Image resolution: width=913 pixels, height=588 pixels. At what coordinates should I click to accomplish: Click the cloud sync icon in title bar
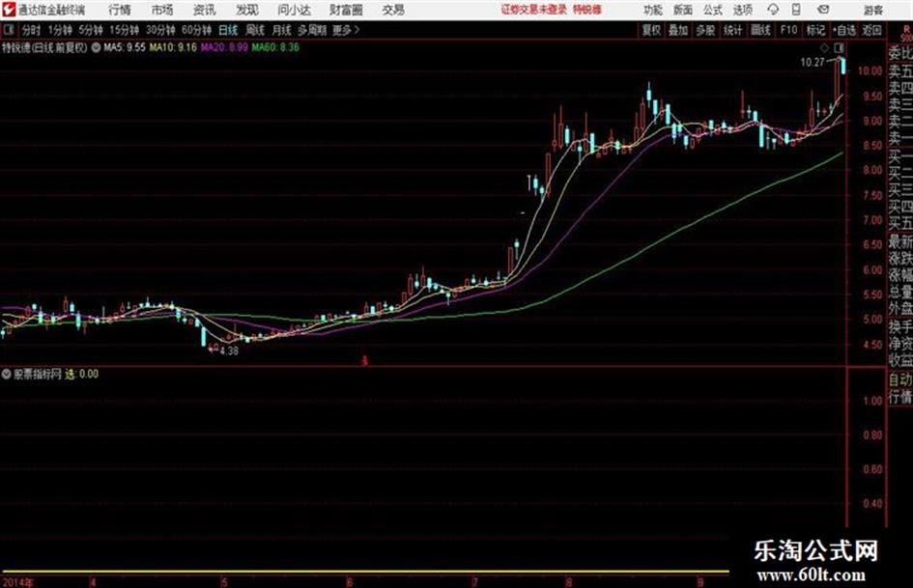(x=773, y=10)
